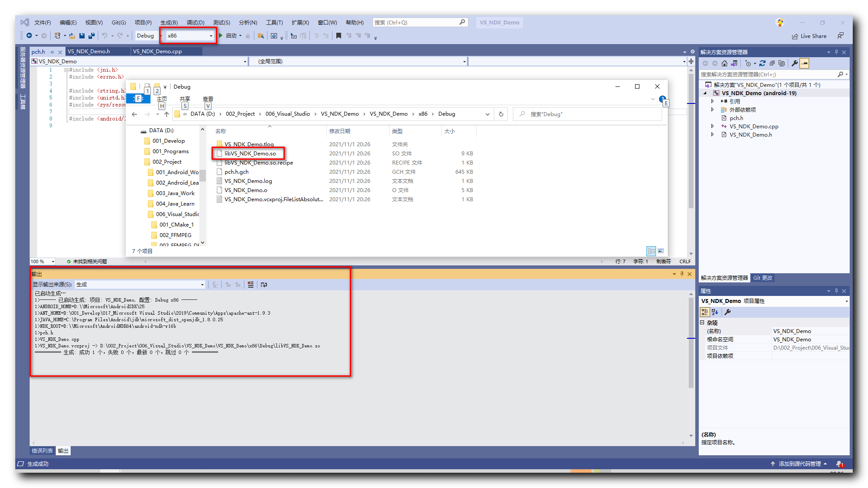Close the pch.h editor tab
The height and width of the screenshot is (488, 868).
click(x=60, y=52)
